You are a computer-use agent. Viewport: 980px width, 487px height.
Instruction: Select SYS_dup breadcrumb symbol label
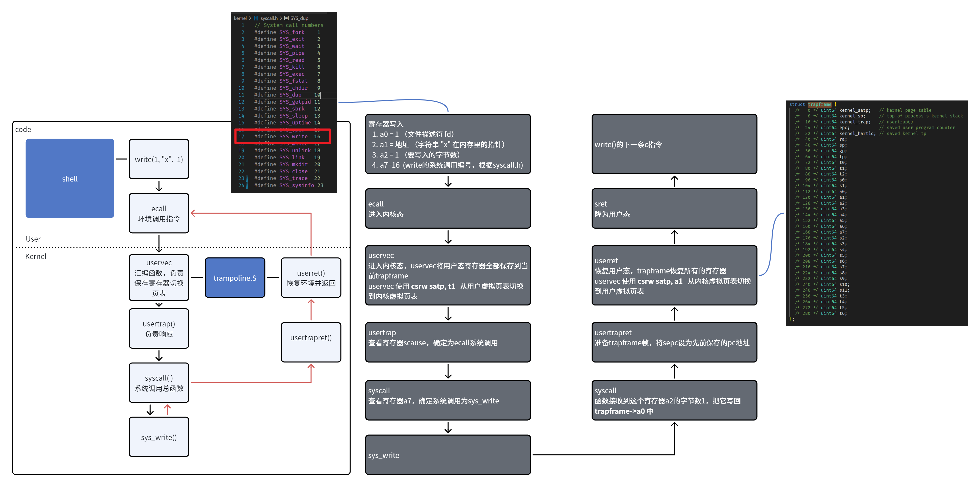(x=299, y=18)
